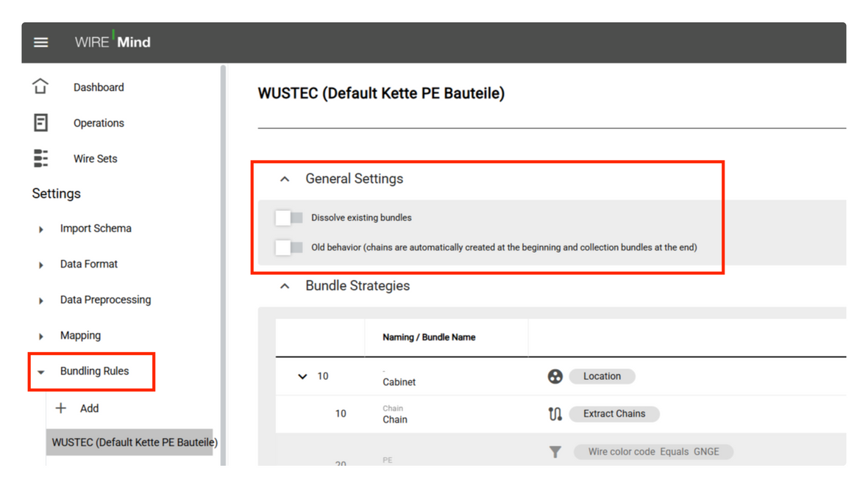Screen dimensions: 868x488
Task: Select Data Format settings item
Action: [88, 264]
